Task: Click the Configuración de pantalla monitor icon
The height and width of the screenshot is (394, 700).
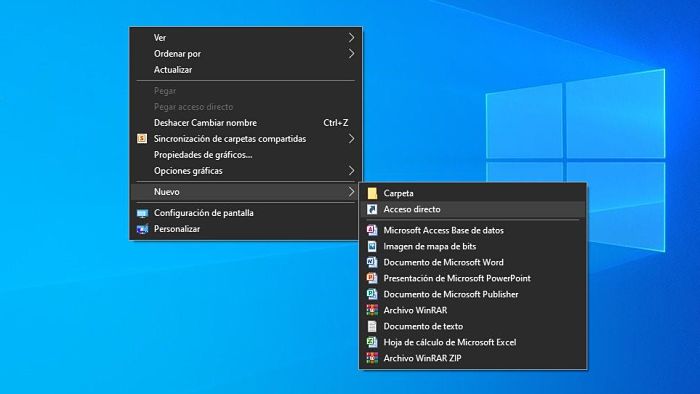Action: tap(142, 213)
